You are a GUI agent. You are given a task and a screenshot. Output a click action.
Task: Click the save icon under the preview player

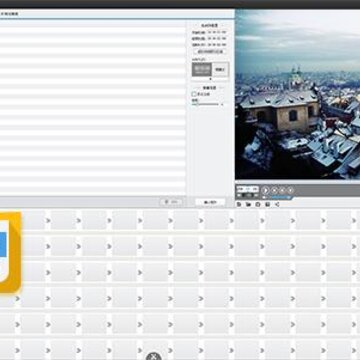coord(267,204)
